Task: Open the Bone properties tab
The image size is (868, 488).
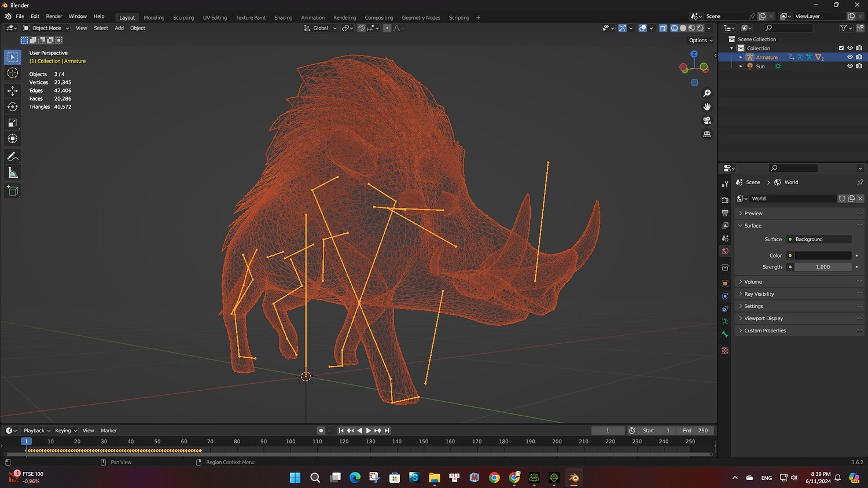Action: tap(725, 335)
